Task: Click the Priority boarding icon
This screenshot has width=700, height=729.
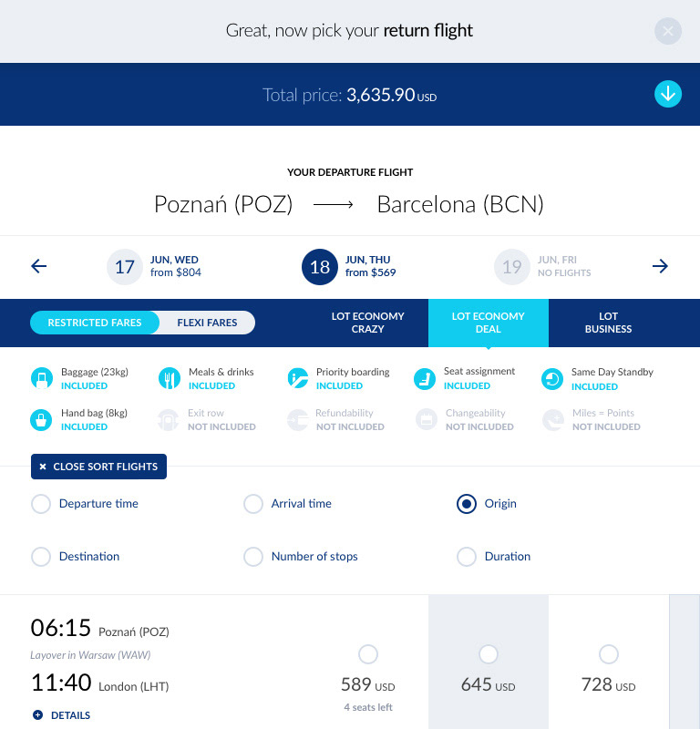Action: pyautogui.click(x=298, y=378)
